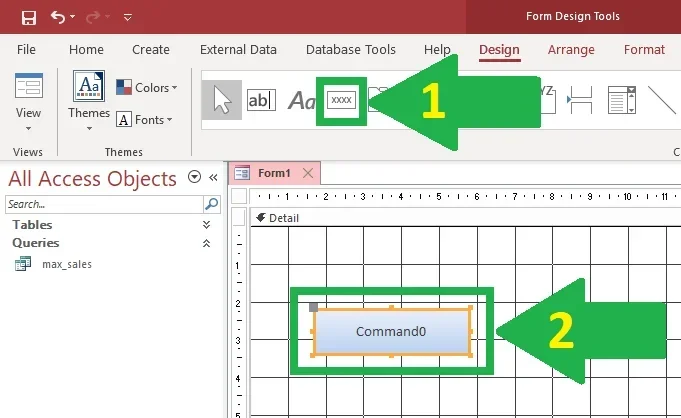Open the External Data tab
This screenshot has width=681, height=418.
[238, 50]
